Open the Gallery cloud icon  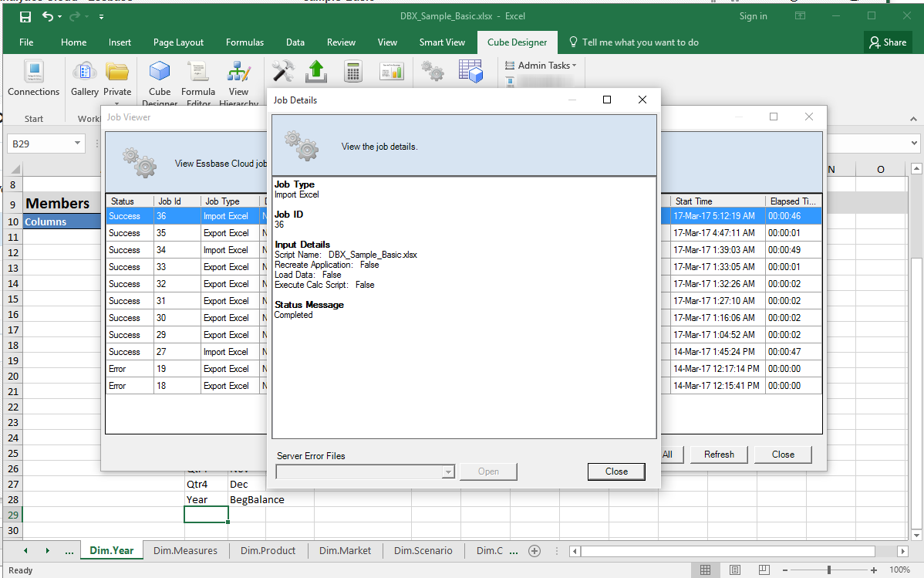click(84, 72)
